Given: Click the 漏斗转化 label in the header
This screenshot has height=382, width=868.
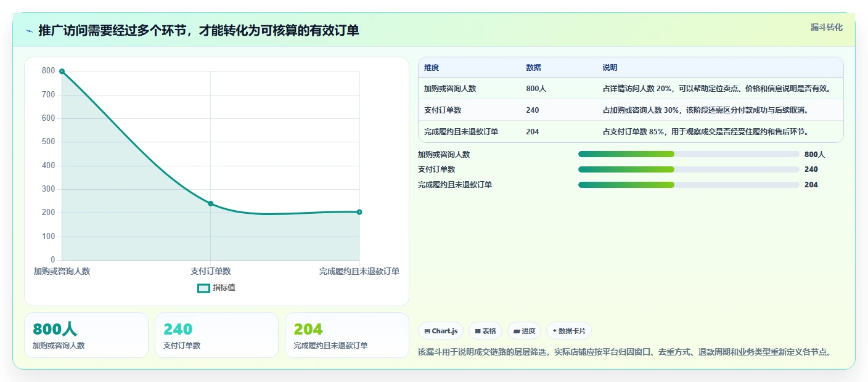Looking at the screenshot, I should click(826, 27).
